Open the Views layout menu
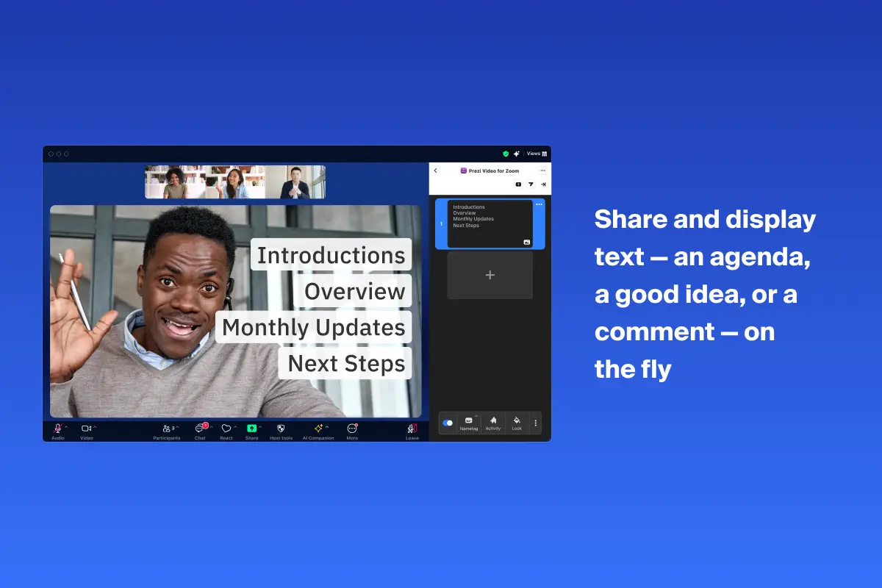The height and width of the screenshot is (588, 882). [x=538, y=153]
